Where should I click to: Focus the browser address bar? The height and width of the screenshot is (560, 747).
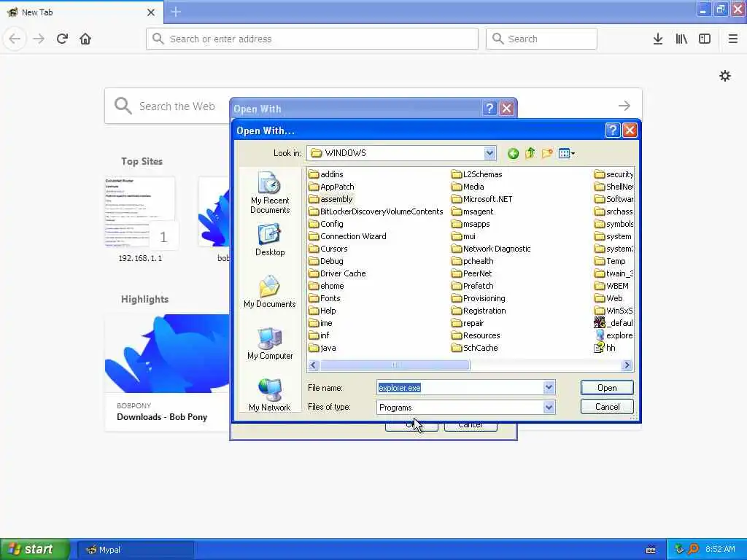pyautogui.click(x=312, y=39)
